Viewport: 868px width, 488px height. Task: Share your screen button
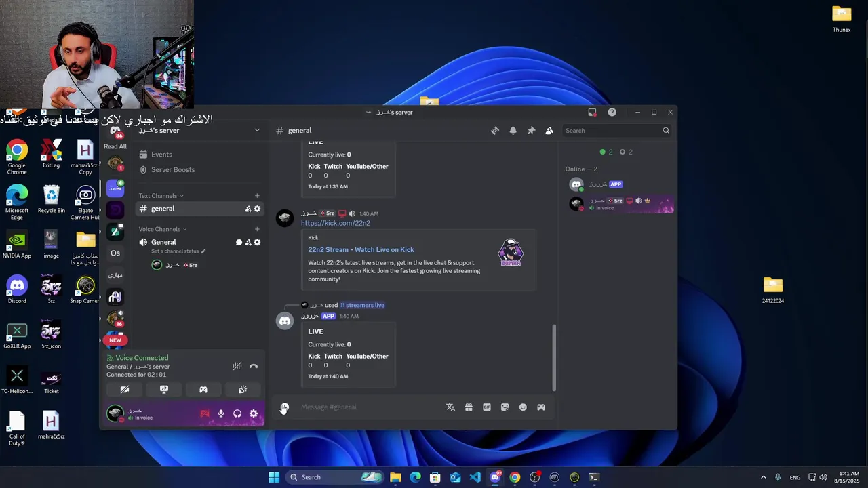(x=164, y=390)
